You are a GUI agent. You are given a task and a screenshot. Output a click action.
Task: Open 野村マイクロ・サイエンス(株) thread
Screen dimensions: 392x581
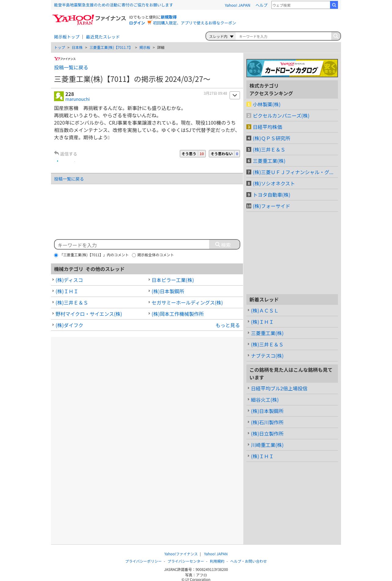(x=89, y=314)
